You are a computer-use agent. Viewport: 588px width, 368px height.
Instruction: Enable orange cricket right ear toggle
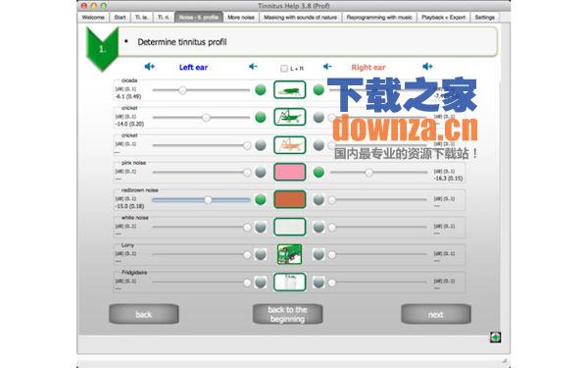(x=318, y=145)
